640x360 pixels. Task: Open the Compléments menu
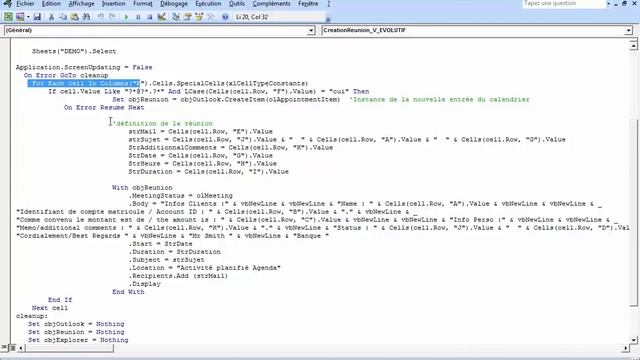click(271, 4)
